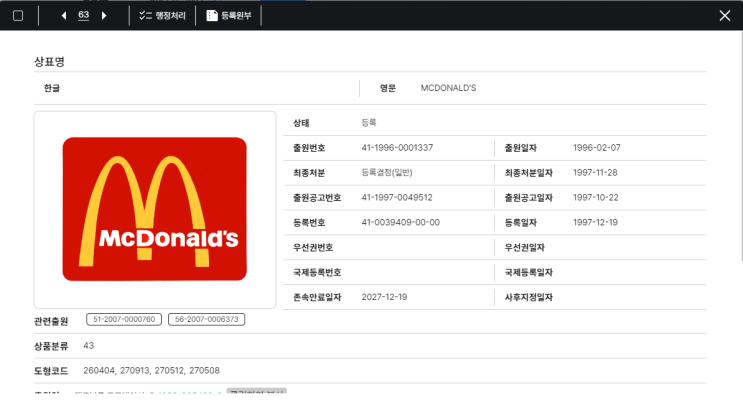Select final disposition 등록결정(일반)
The image size is (743, 402).
click(387, 173)
